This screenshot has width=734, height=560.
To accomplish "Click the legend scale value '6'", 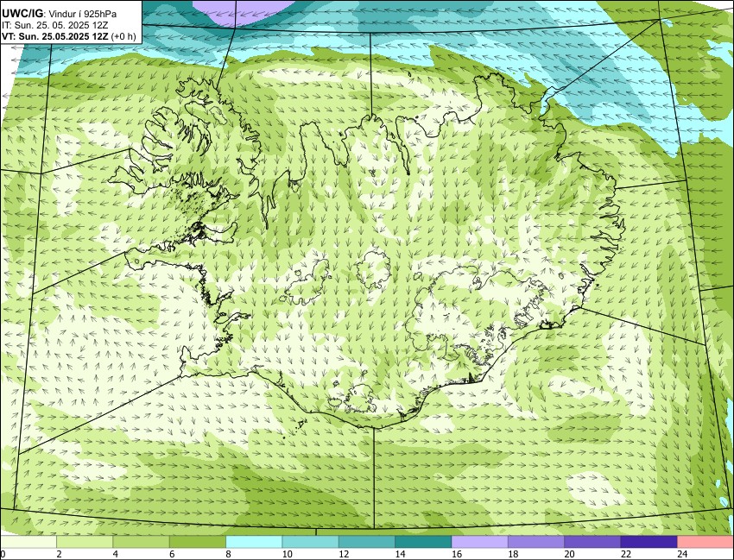I will click(172, 554).
